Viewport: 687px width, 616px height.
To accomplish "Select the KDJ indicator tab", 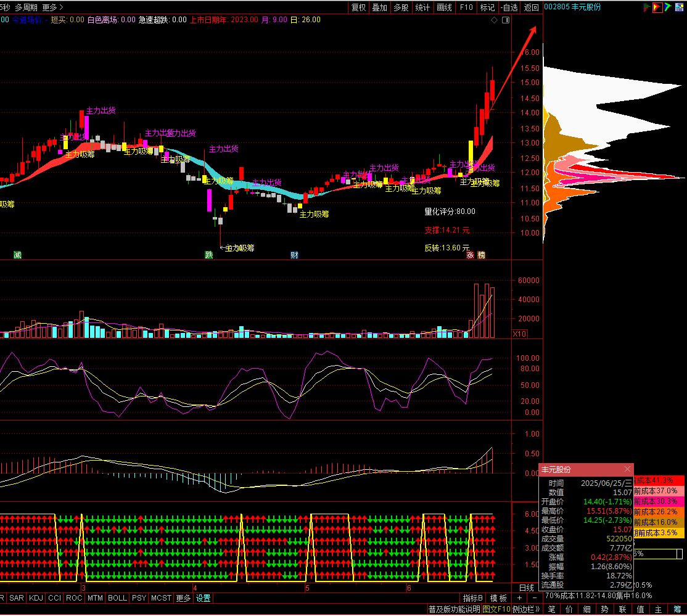I will pyautogui.click(x=36, y=598).
